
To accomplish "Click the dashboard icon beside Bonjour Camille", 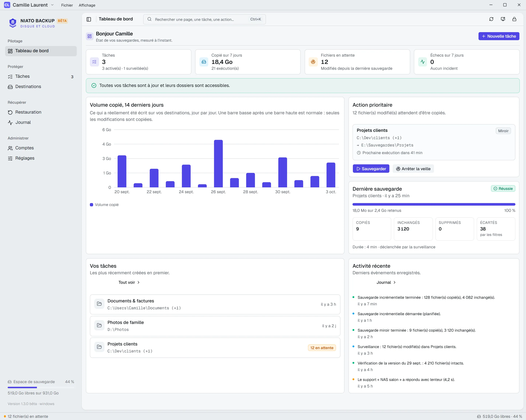I will point(89,36).
